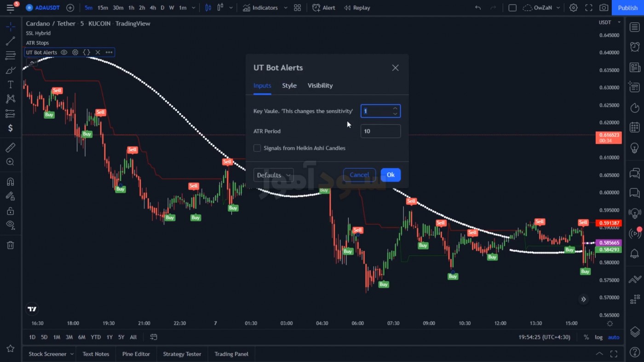Select the ruler measure tool

[10, 147]
